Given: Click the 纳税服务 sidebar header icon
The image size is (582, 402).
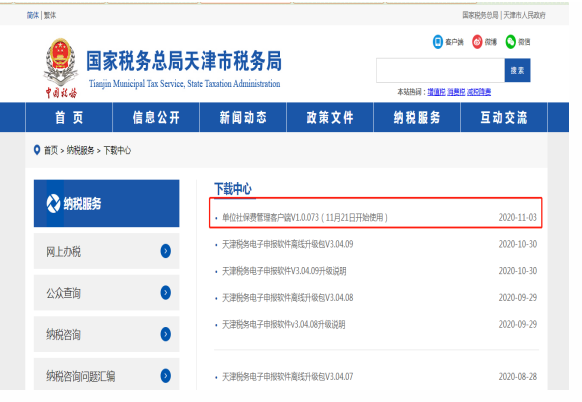Looking at the screenshot, I should 53,203.
